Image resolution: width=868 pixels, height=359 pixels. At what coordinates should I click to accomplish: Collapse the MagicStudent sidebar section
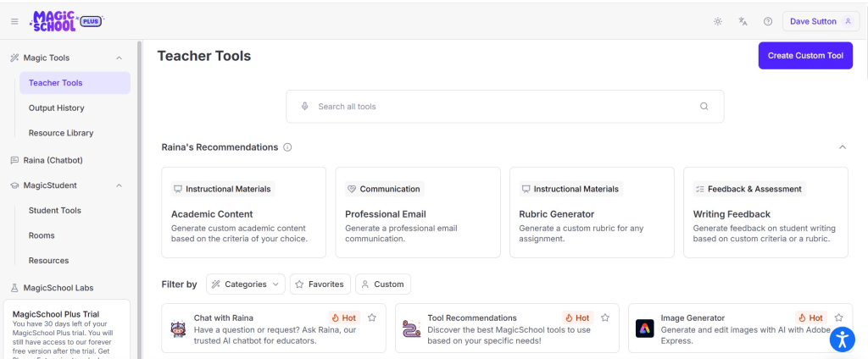click(119, 185)
